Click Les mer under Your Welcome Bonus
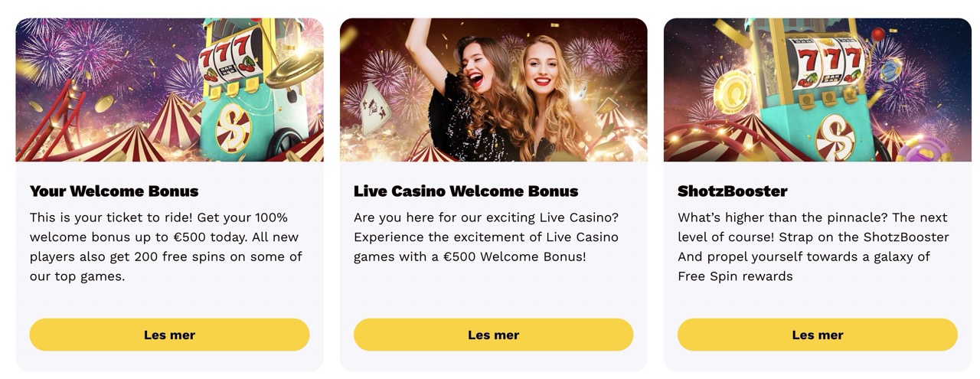This screenshot has height=379, width=980. click(169, 335)
